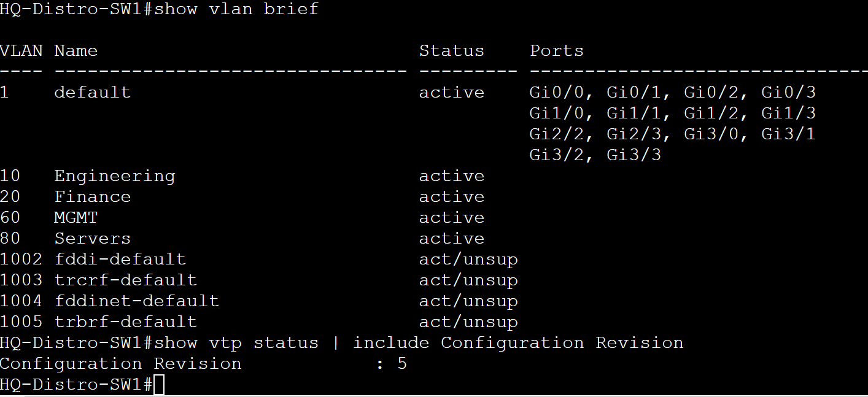Click the fddinet-default VLAN name

tap(137, 301)
